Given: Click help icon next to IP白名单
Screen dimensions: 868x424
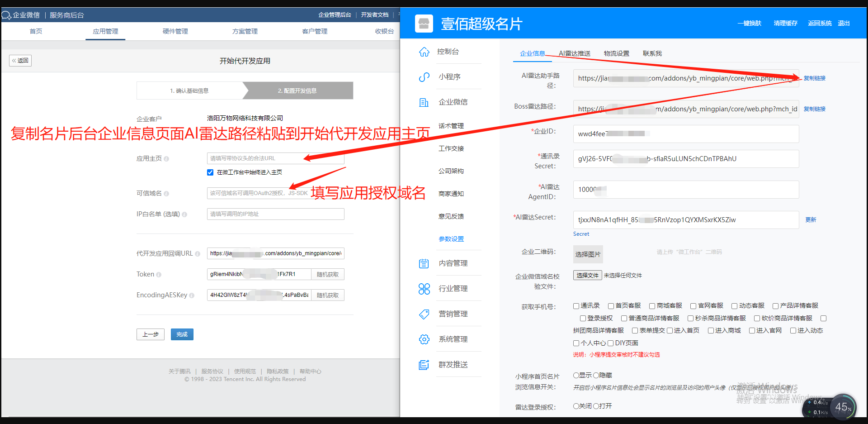Looking at the screenshot, I should [x=184, y=214].
